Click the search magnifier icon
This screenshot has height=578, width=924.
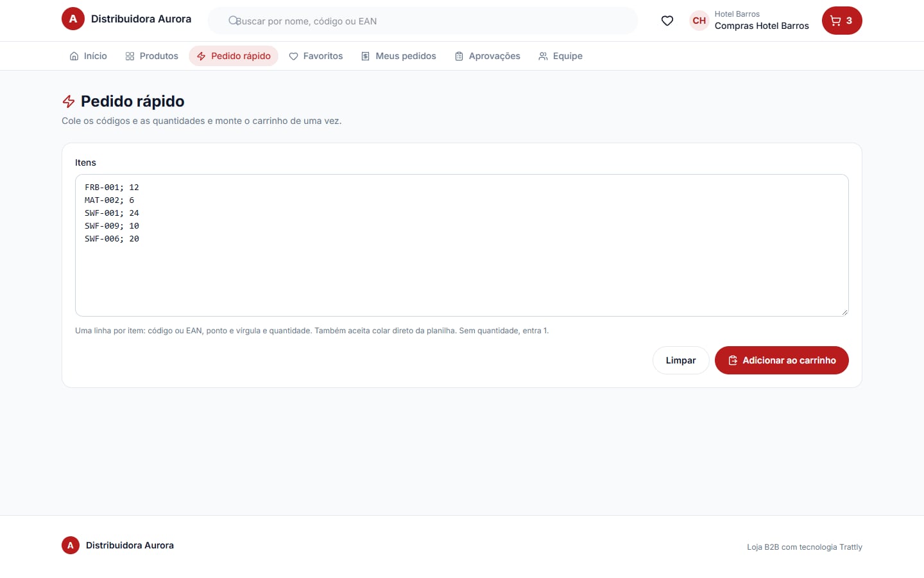[x=234, y=21]
